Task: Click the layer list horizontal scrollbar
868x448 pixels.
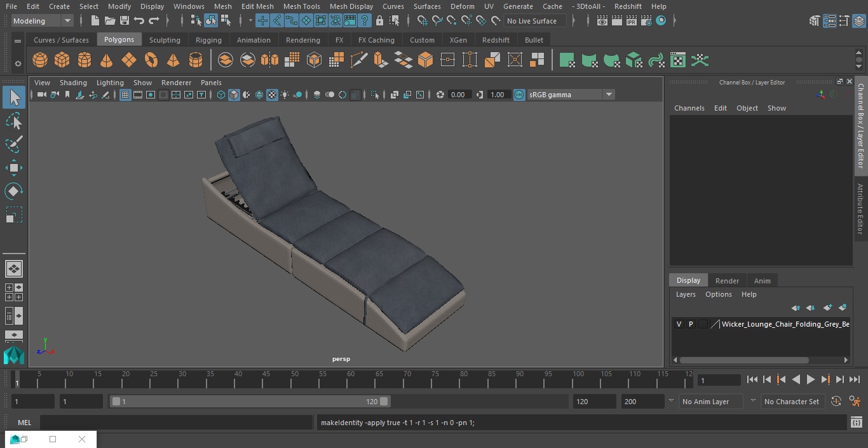Action: [744, 360]
